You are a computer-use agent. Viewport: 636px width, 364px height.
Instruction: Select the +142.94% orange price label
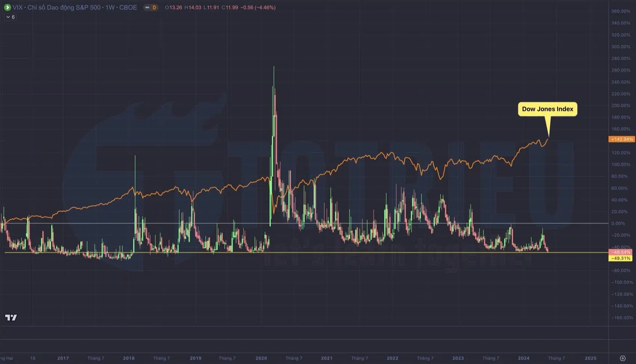point(622,139)
